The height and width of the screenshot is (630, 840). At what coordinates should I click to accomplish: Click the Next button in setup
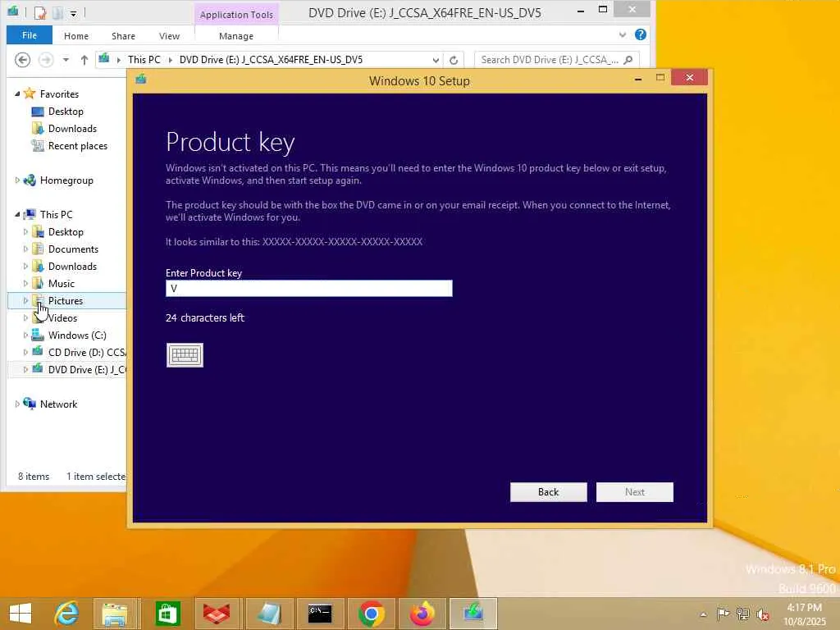635,492
